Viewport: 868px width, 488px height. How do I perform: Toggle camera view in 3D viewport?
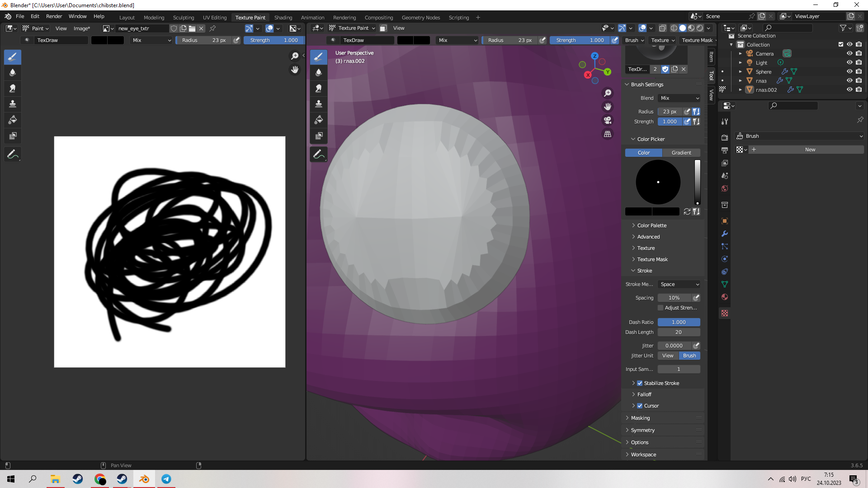click(x=608, y=121)
